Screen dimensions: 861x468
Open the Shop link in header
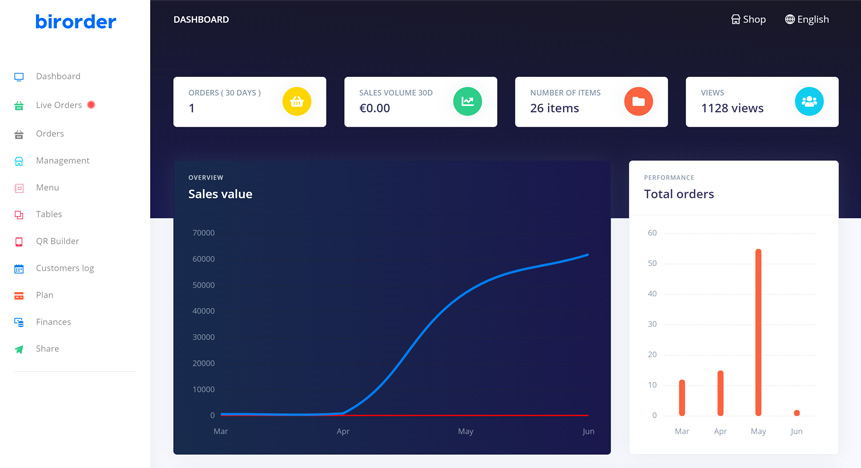pyautogui.click(x=748, y=19)
